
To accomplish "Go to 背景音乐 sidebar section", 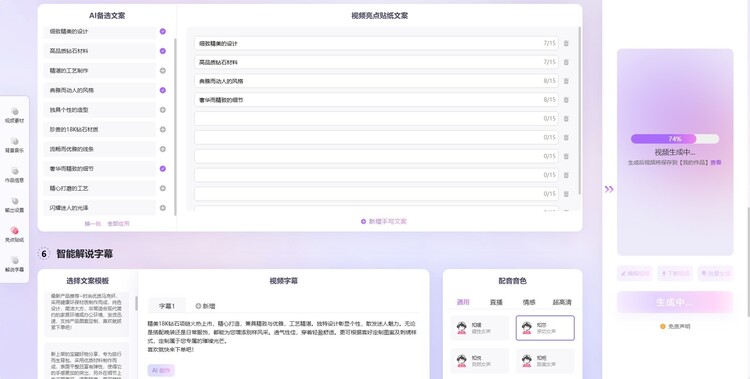I will pyautogui.click(x=15, y=145).
